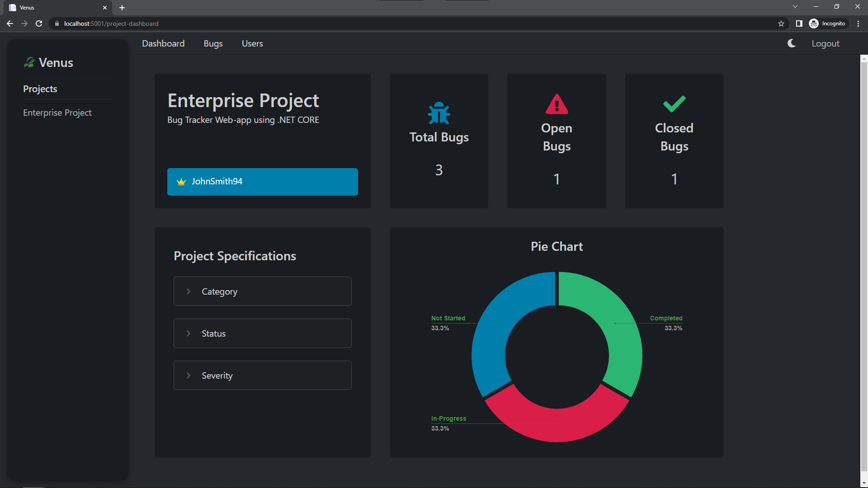The image size is (868, 488).
Task: Open the Bugs nav item
Action: pos(213,43)
